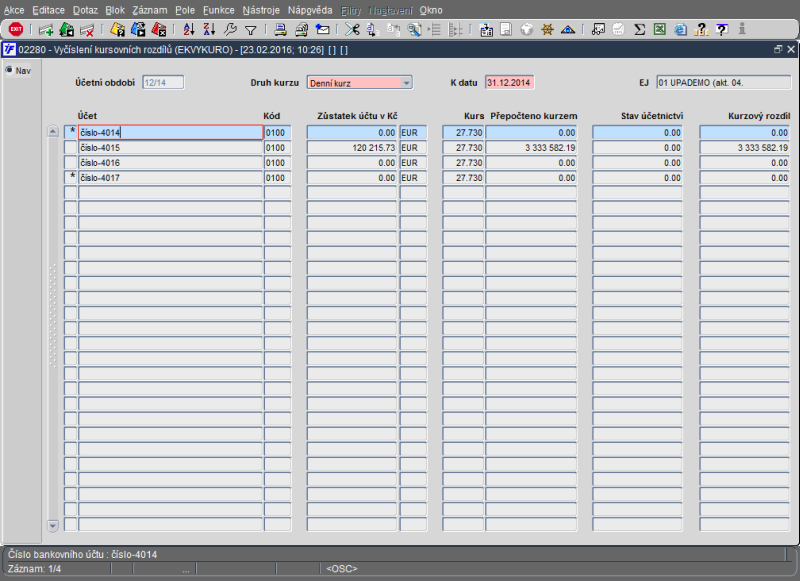The width and height of the screenshot is (800, 581).
Task: Click the scissors cut icon
Action: pos(352,29)
